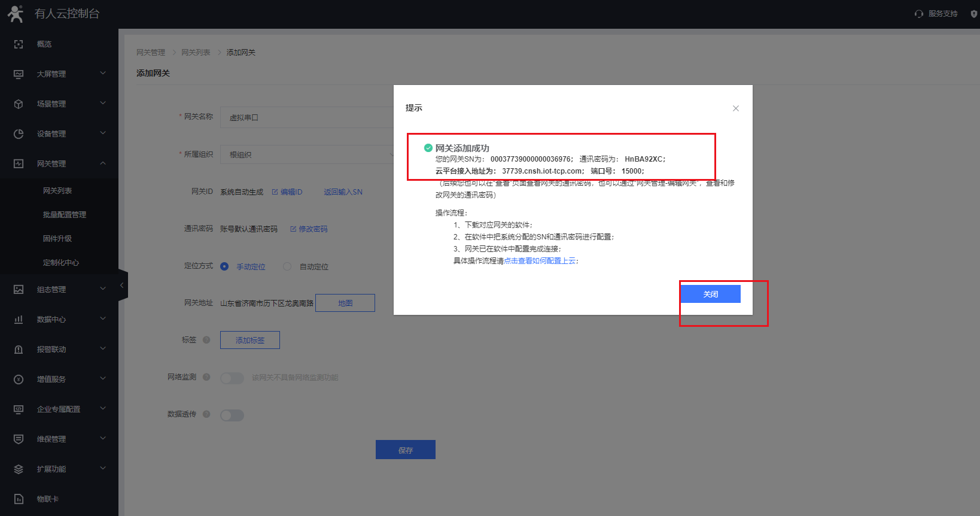Open the 点击查看如何配置上云 link
Image resolution: width=980 pixels, height=516 pixels.
pyautogui.click(x=540, y=261)
